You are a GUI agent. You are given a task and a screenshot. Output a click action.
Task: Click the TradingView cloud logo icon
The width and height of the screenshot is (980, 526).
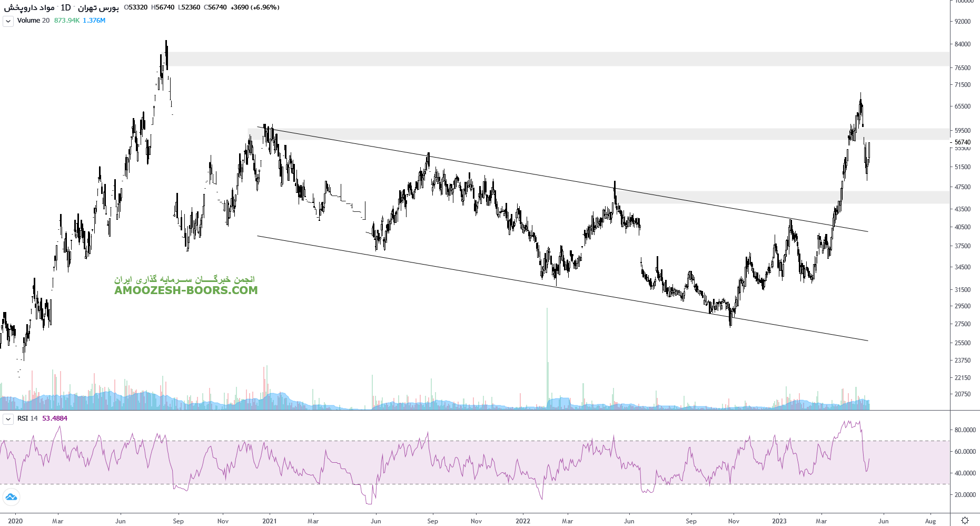pyautogui.click(x=11, y=497)
